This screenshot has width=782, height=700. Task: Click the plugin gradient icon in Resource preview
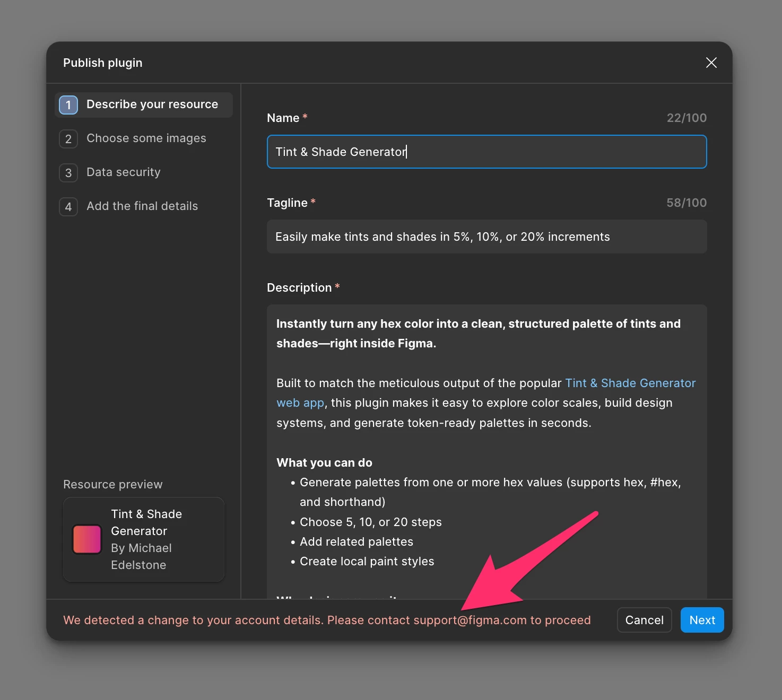[87, 539]
